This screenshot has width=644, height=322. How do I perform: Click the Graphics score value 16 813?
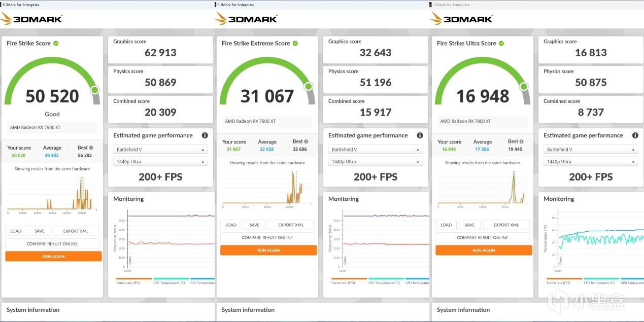pos(591,53)
